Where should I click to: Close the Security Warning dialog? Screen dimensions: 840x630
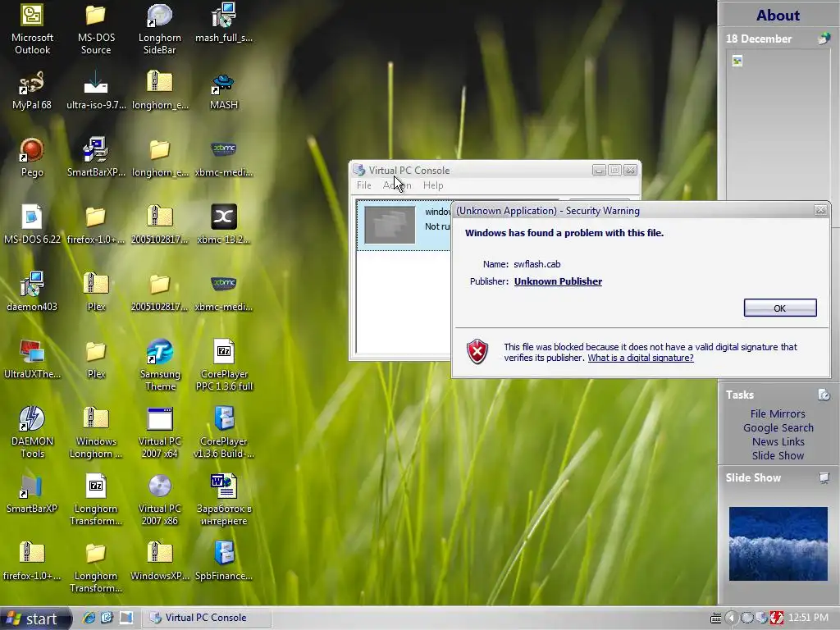pos(820,210)
